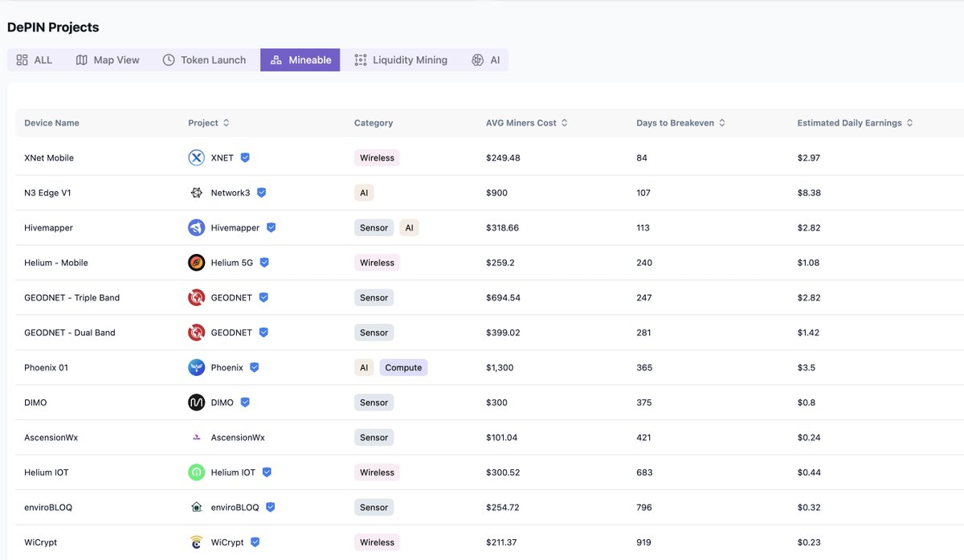Click the $249.48 miner cost value
The image size is (964, 560).
click(x=503, y=157)
